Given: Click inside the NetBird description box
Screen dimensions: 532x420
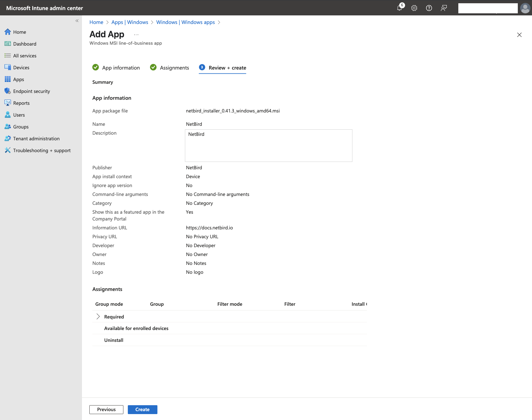Looking at the screenshot, I should (x=268, y=145).
